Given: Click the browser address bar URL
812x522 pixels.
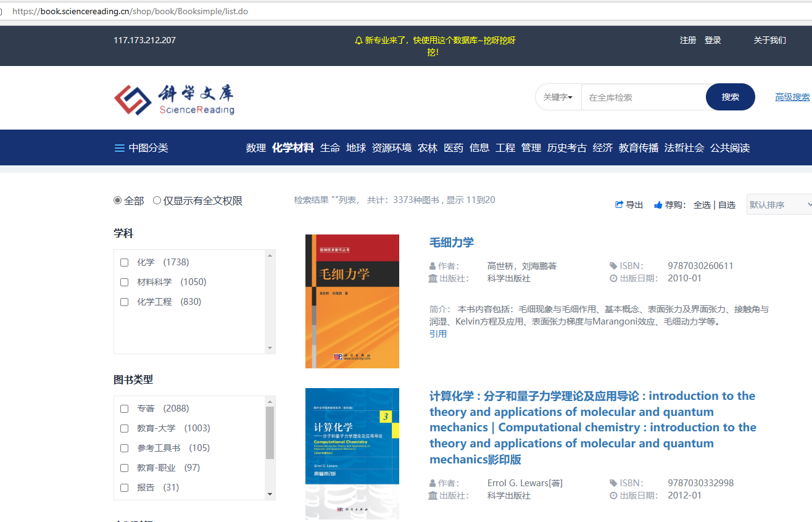Looking at the screenshot, I should point(130,11).
